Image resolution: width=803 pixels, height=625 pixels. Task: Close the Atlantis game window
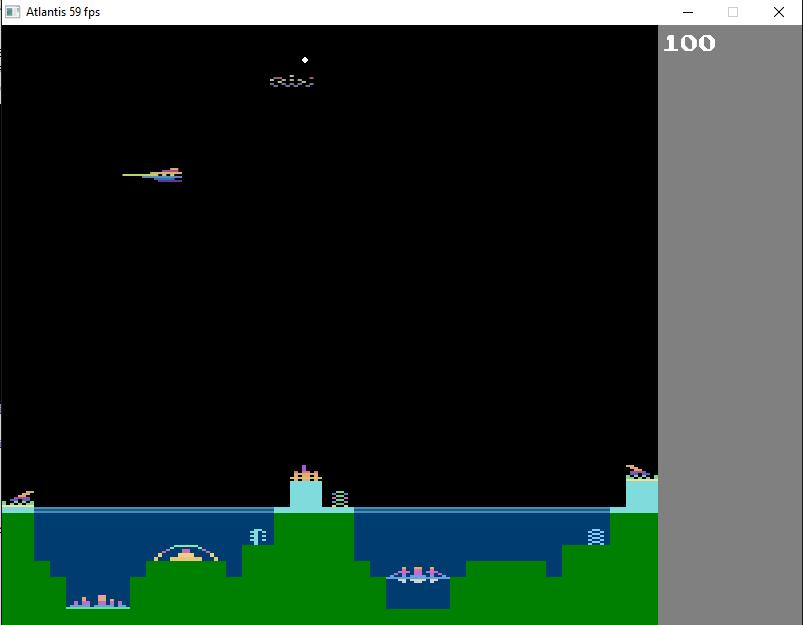[778, 12]
